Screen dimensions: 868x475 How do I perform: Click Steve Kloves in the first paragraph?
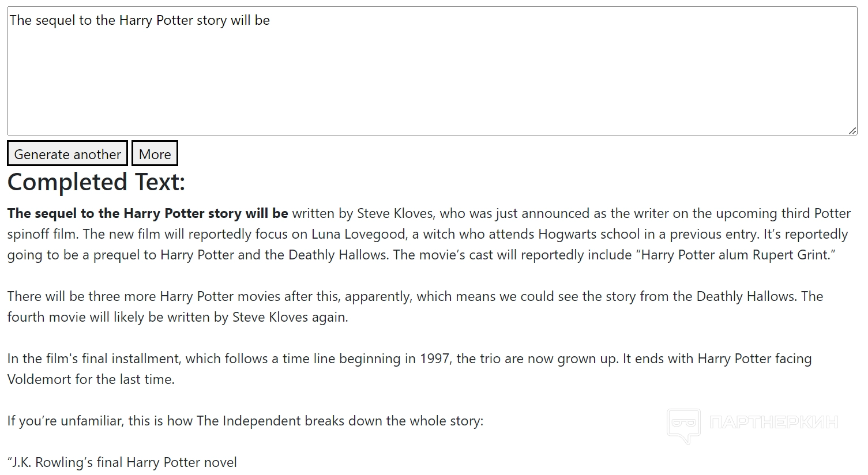tap(394, 213)
